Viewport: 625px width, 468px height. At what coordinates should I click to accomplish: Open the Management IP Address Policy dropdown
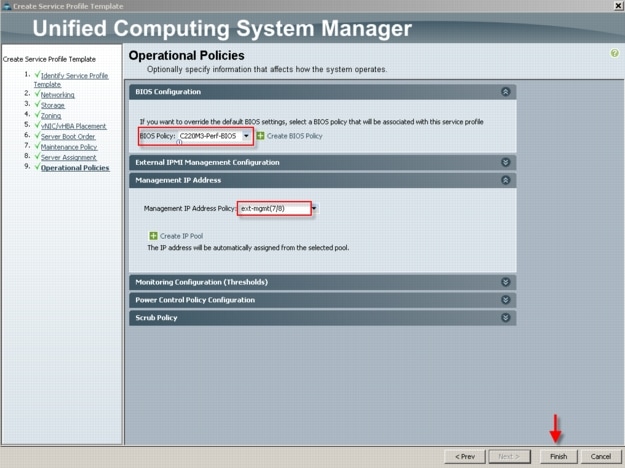314,208
